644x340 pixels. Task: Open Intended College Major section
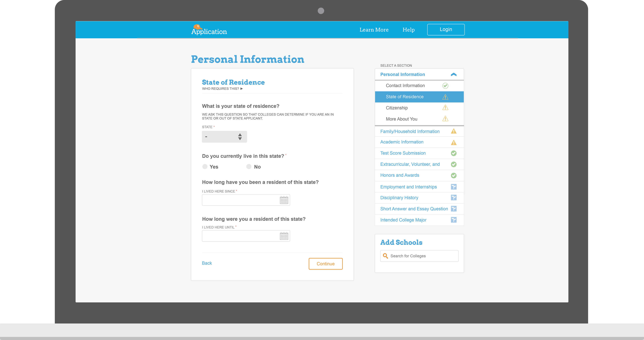tap(419, 220)
